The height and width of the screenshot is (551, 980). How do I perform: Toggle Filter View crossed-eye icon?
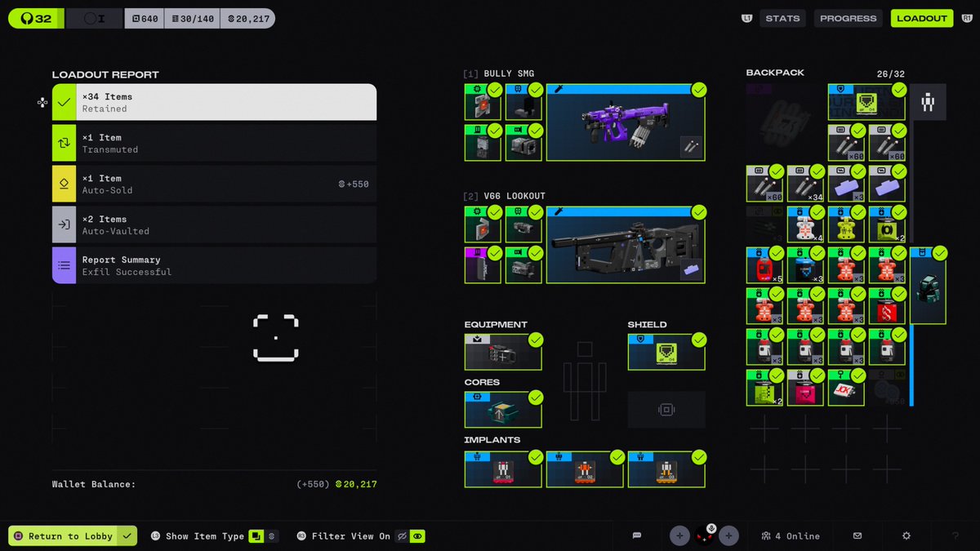pyautogui.click(x=402, y=536)
